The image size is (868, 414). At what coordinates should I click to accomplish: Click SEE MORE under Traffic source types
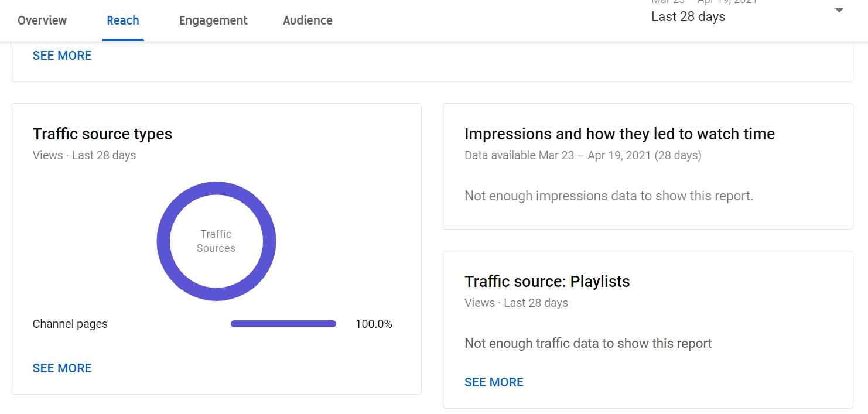click(x=62, y=368)
